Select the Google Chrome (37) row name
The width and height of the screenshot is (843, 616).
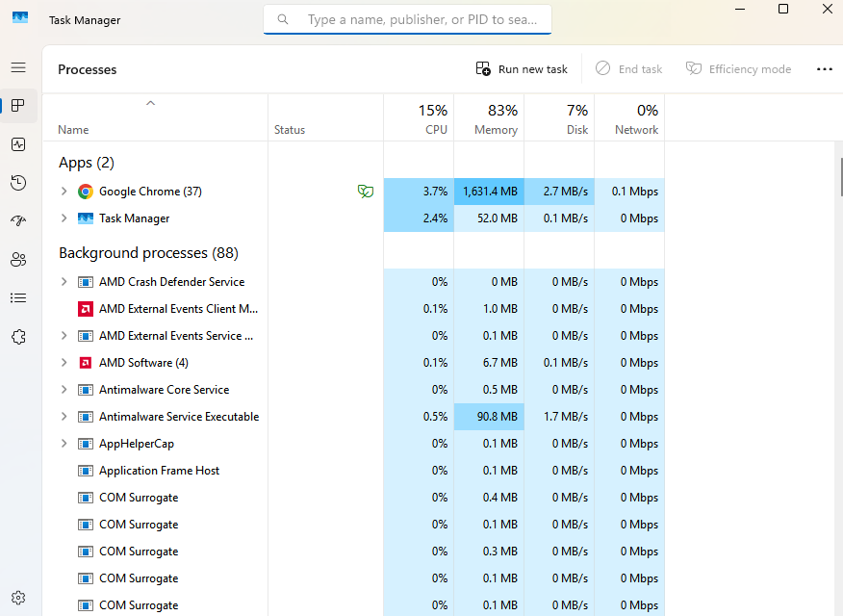[150, 192]
